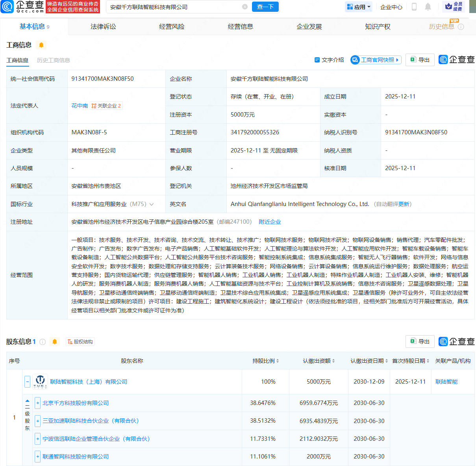Click the 文字介绍 text introduction icon
The height and width of the screenshot is (466, 476).
click(x=317, y=60)
